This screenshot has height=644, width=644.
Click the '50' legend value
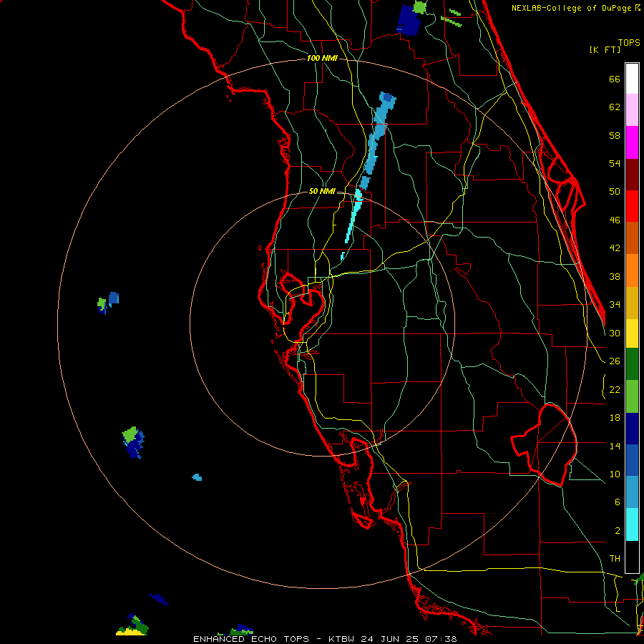pyautogui.click(x=615, y=192)
